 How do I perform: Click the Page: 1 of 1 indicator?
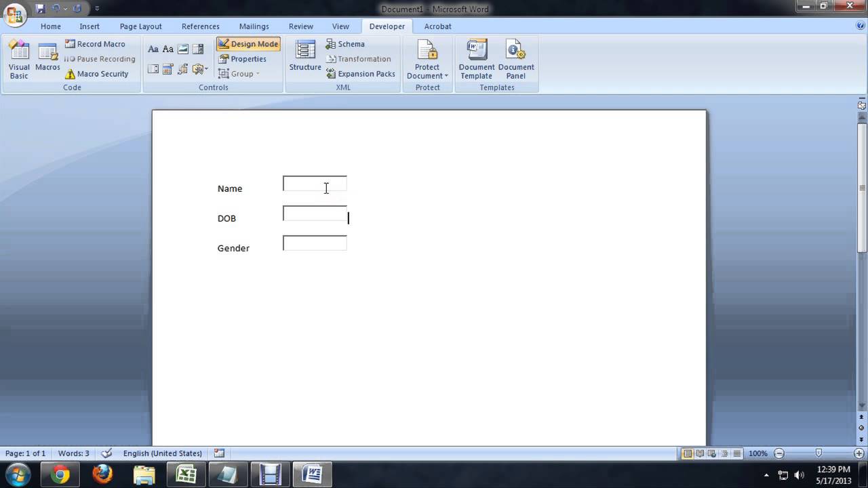pos(26,453)
